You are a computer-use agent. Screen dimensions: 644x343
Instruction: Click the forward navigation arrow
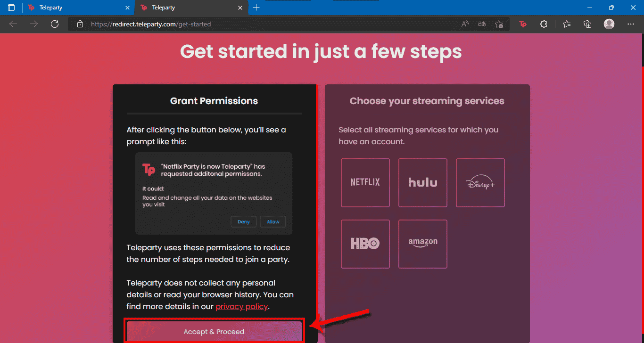tap(34, 24)
